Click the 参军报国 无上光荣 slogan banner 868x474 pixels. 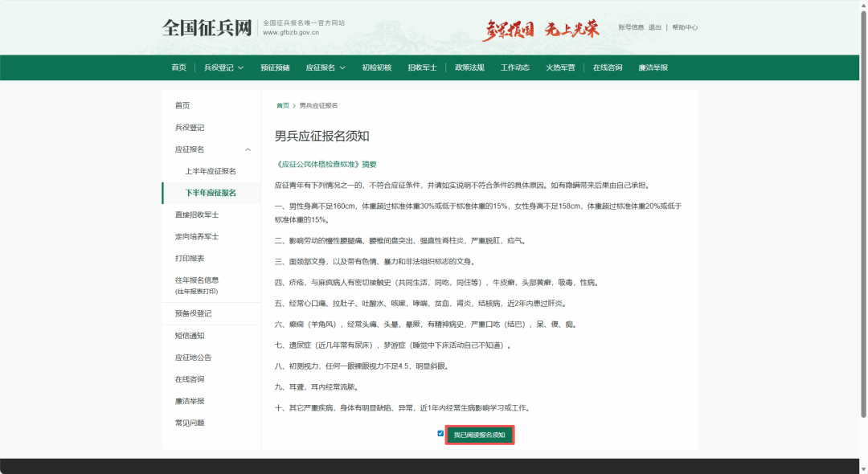540,29
